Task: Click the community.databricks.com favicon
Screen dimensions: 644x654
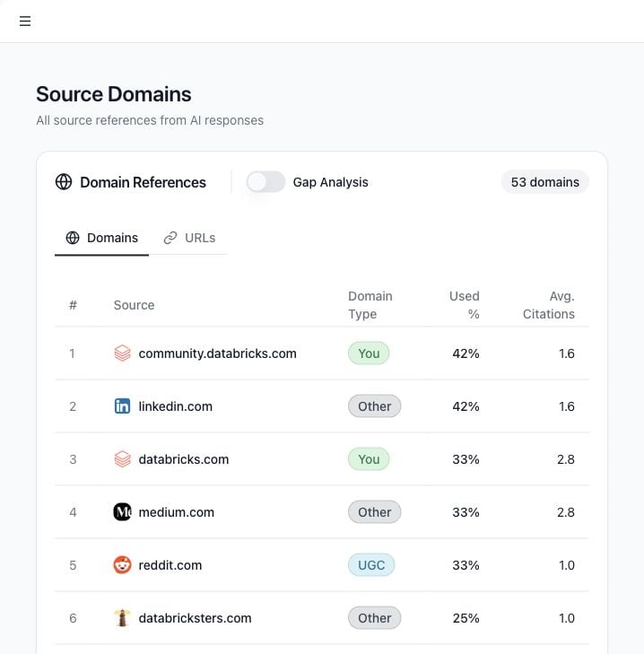Action: click(x=122, y=353)
